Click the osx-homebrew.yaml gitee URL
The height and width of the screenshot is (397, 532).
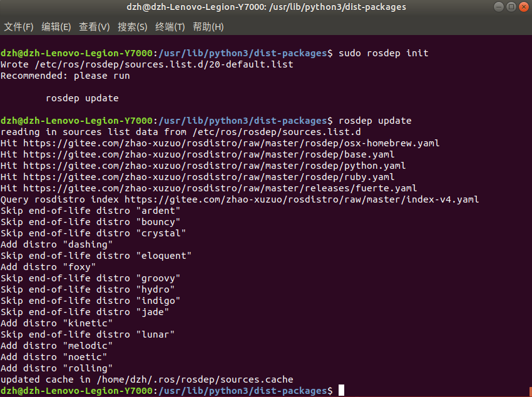click(232, 143)
